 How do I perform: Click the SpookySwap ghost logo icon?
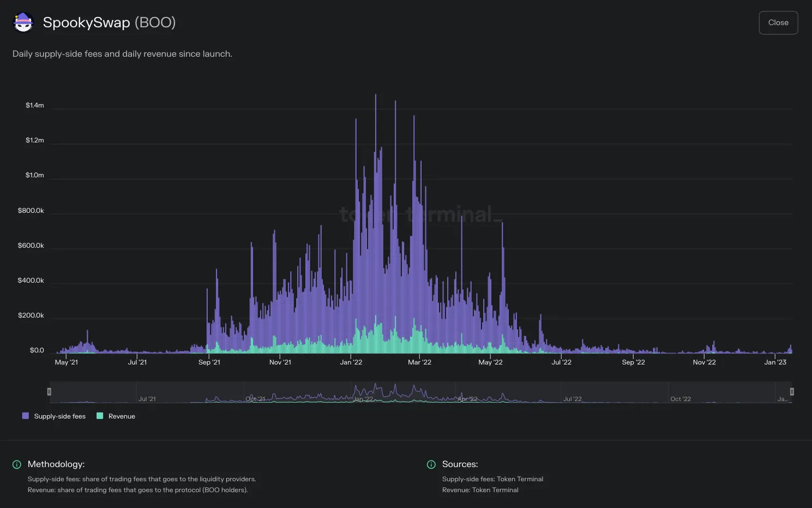pos(23,22)
